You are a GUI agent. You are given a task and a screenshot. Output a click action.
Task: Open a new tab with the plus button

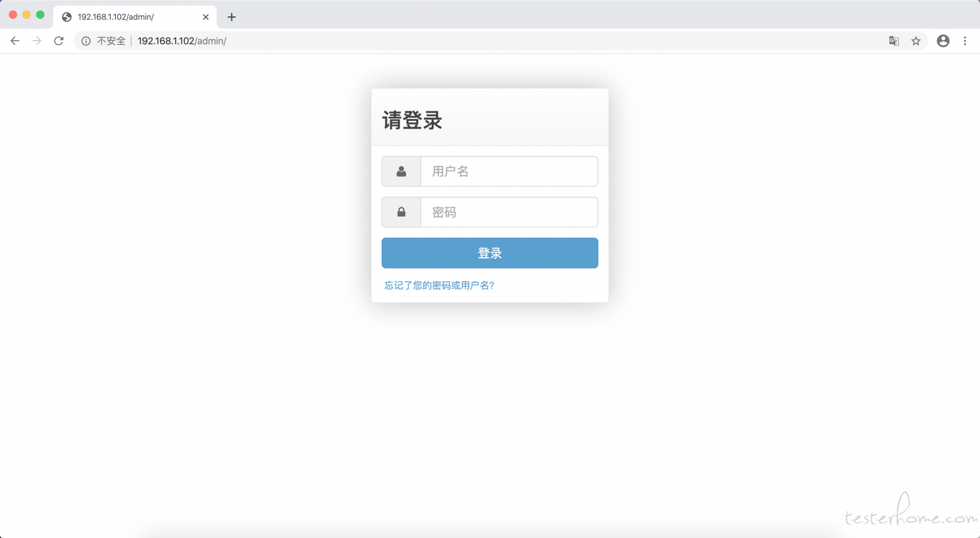point(232,17)
